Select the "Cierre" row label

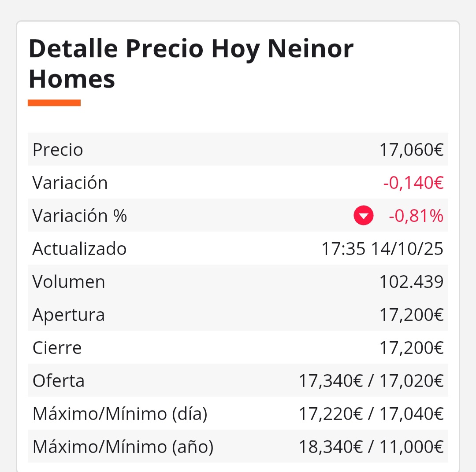pyautogui.click(x=57, y=348)
